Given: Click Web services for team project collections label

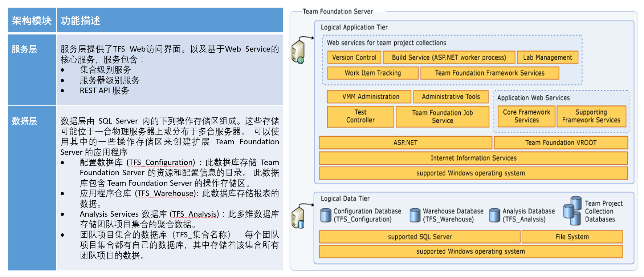Looking at the screenshot, I should pos(386,43).
